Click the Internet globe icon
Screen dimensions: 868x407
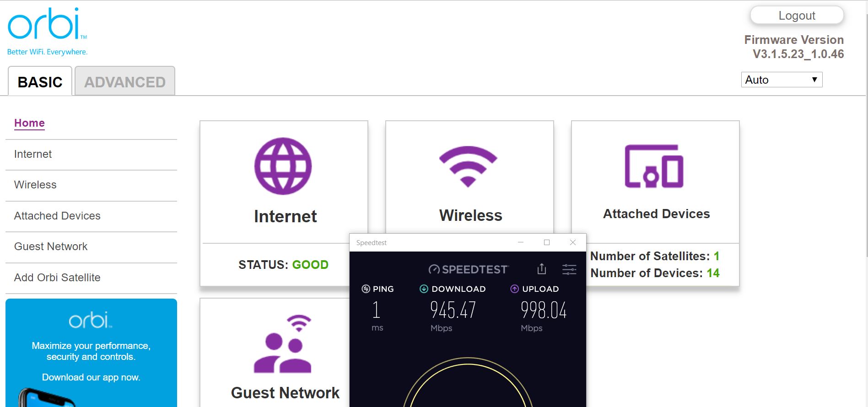(283, 166)
